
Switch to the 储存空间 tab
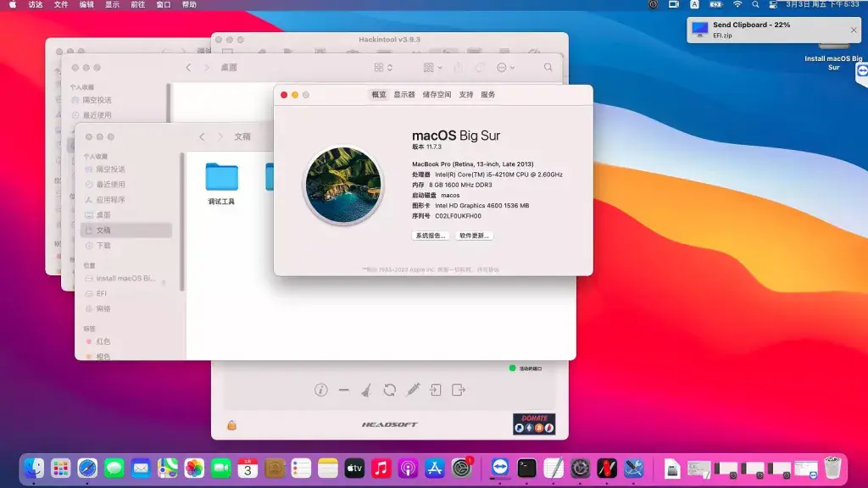coord(437,95)
